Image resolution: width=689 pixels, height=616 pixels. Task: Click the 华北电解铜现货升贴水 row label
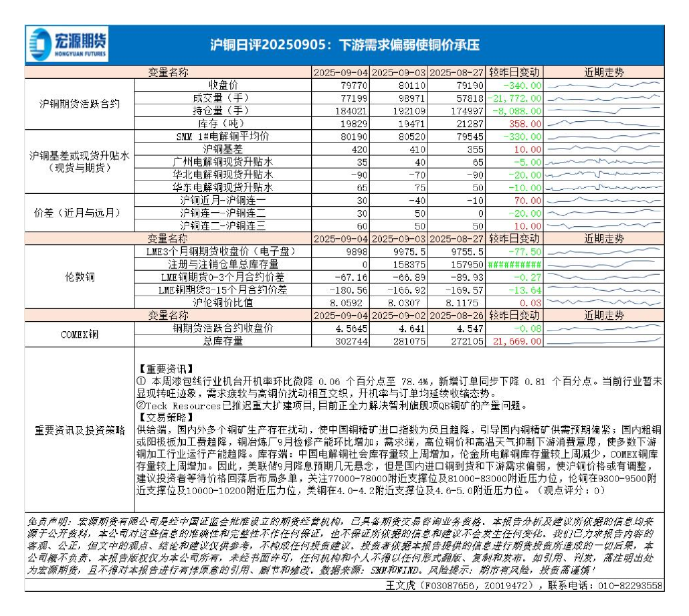click(x=222, y=174)
